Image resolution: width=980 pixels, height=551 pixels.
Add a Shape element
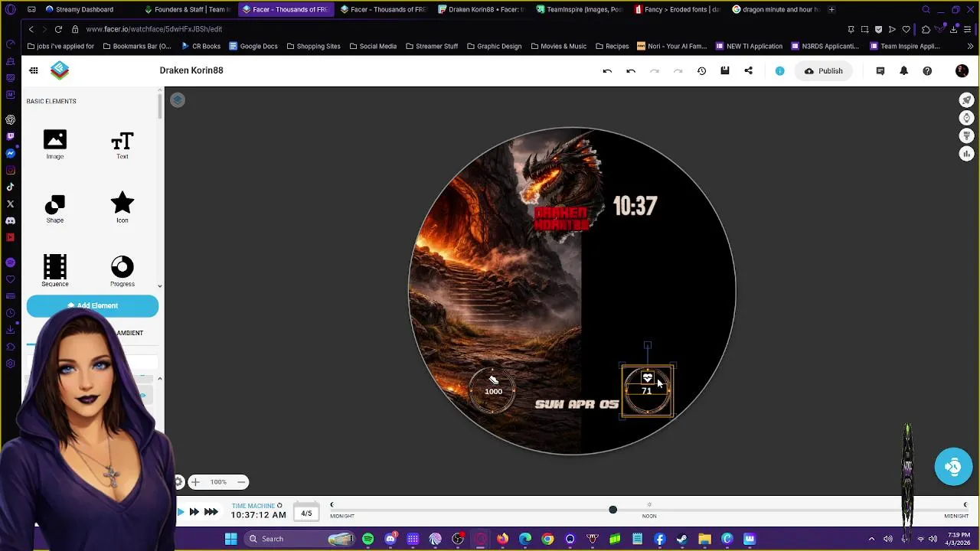click(55, 208)
